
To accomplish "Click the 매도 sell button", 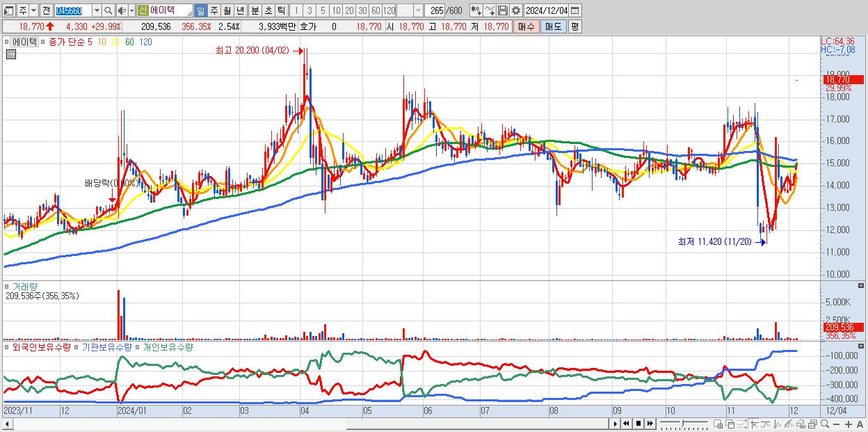I will pos(554,26).
